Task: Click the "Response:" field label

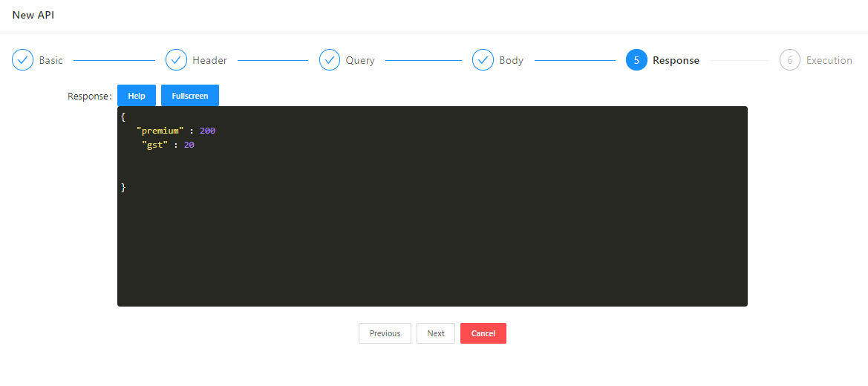Action: coord(90,96)
